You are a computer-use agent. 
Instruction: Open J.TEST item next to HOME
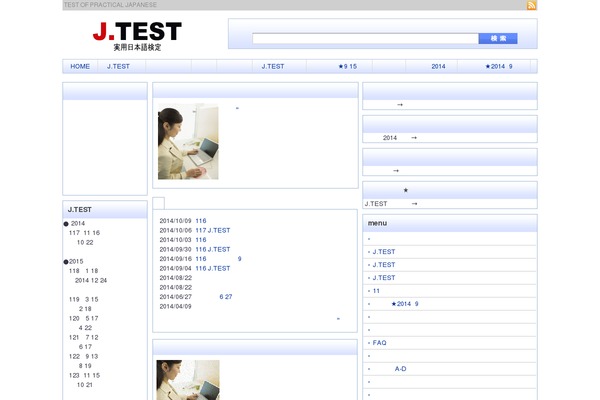point(118,66)
